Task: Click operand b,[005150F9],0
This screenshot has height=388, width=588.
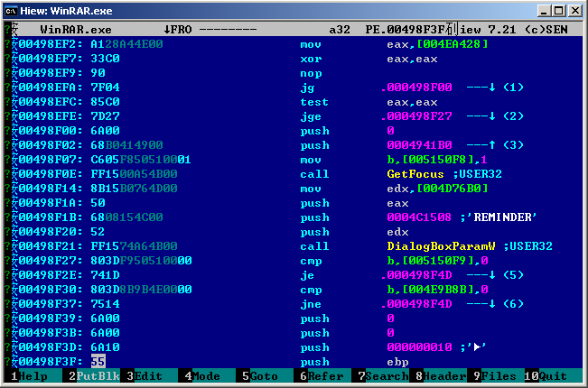Action: [x=437, y=261]
